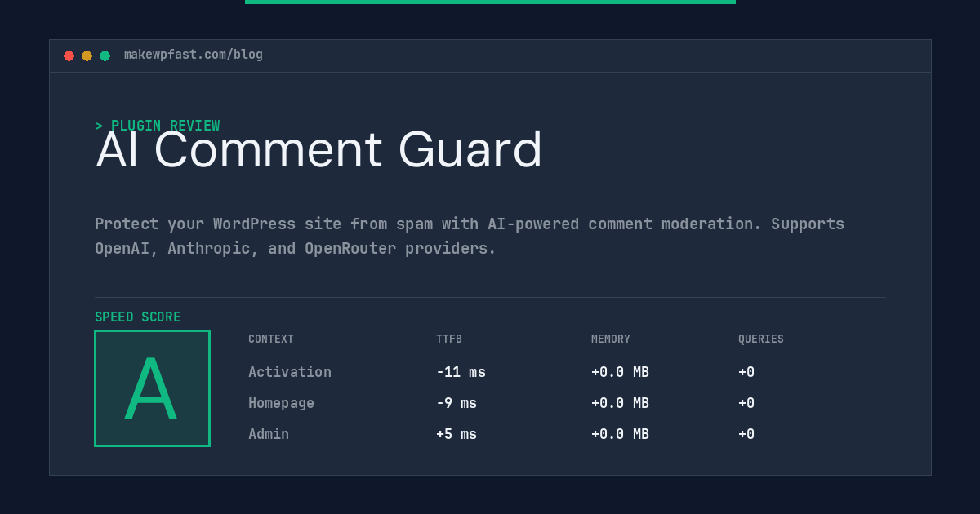
Task: Select the Admin row label
Action: coord(269,434)
